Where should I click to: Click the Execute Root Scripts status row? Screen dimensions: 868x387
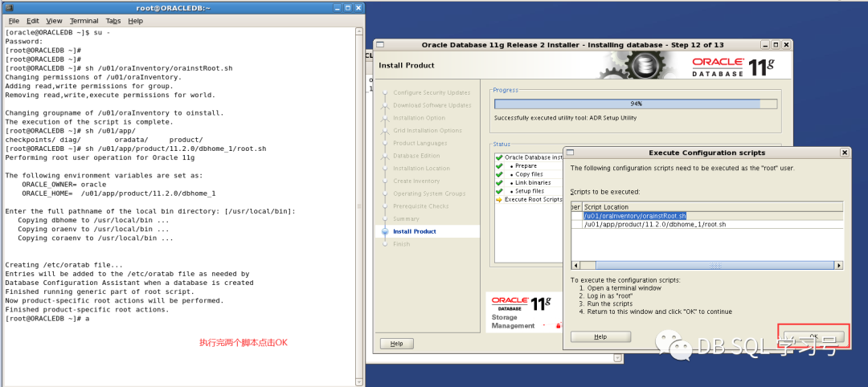[529, 200]
